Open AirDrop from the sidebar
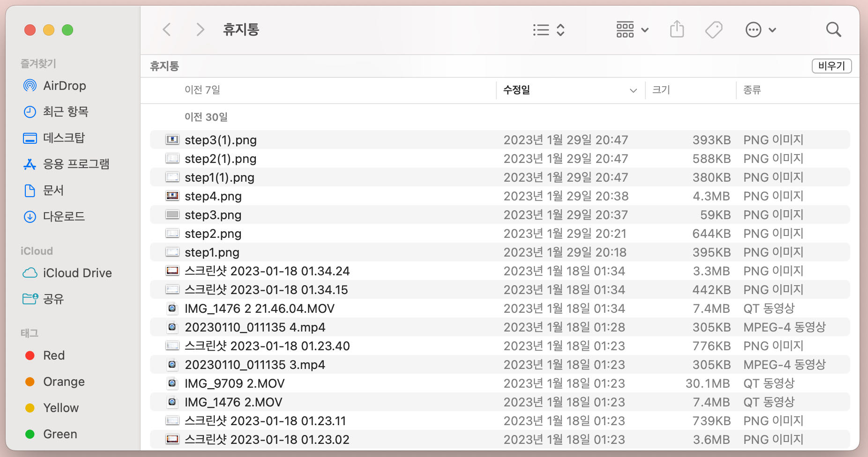The height and width of the screenshot is (457, 868). (x=65, y=86)
